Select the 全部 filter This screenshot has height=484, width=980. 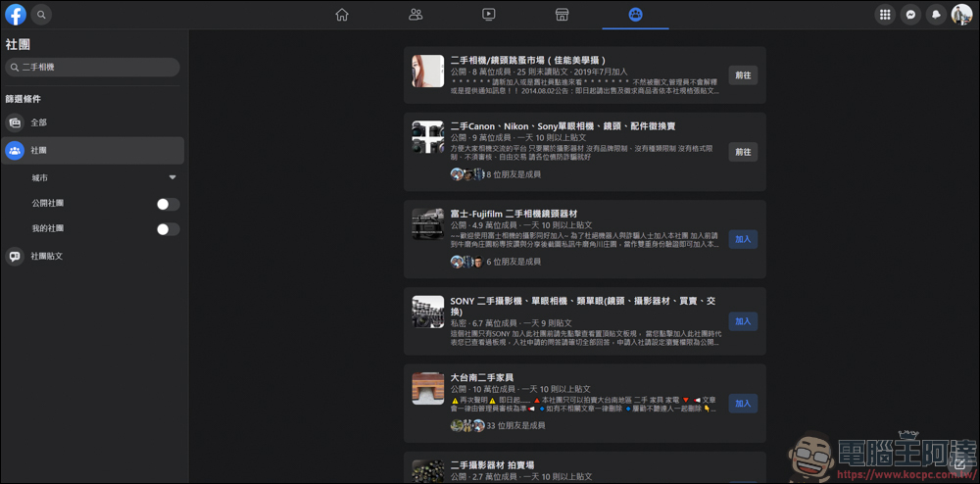tap(38, 122)
